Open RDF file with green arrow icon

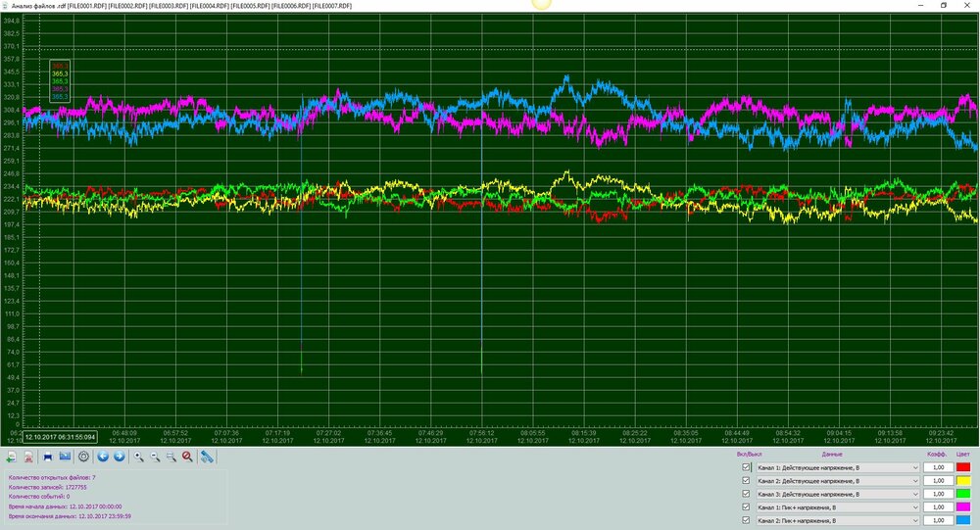11,457
